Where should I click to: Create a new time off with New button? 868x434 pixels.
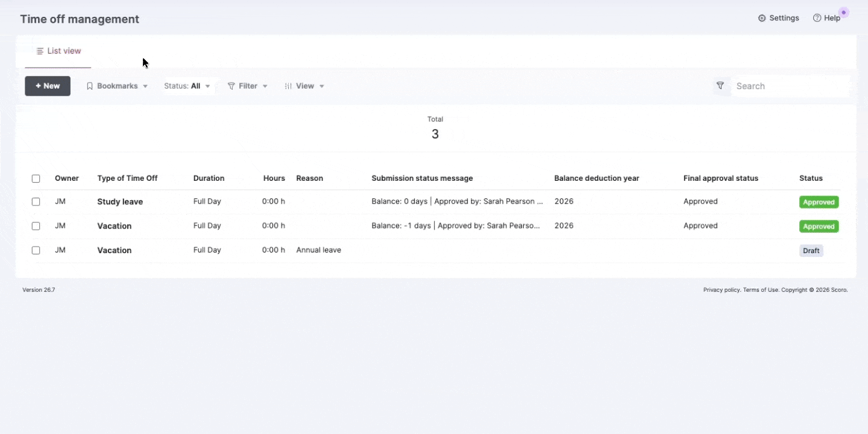pos(48,86)
